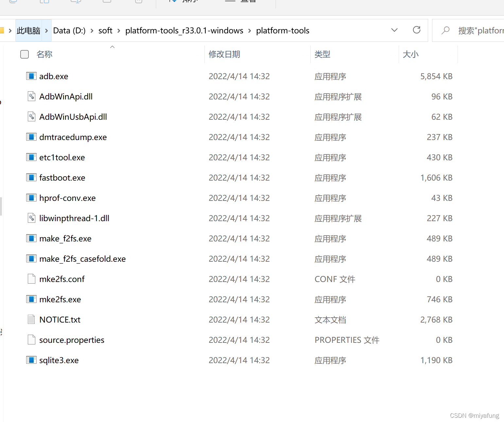The width and height of the screenshot is (504, 422).
Task: Expand the chevron after 此电脑
Action: pyautogui.click(x=46, y=31)
